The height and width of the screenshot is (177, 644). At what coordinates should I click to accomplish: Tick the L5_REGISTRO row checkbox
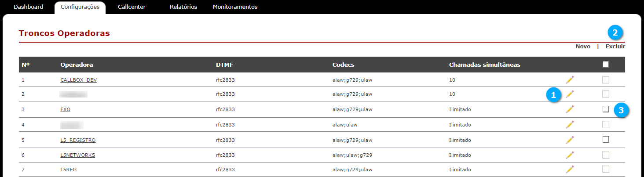(x=606, y=139)
